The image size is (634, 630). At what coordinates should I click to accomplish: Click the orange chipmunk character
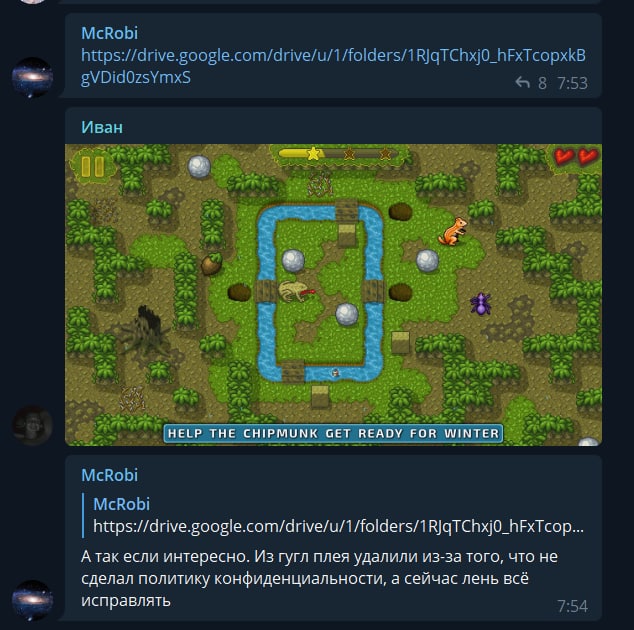(x=453, y=231)
